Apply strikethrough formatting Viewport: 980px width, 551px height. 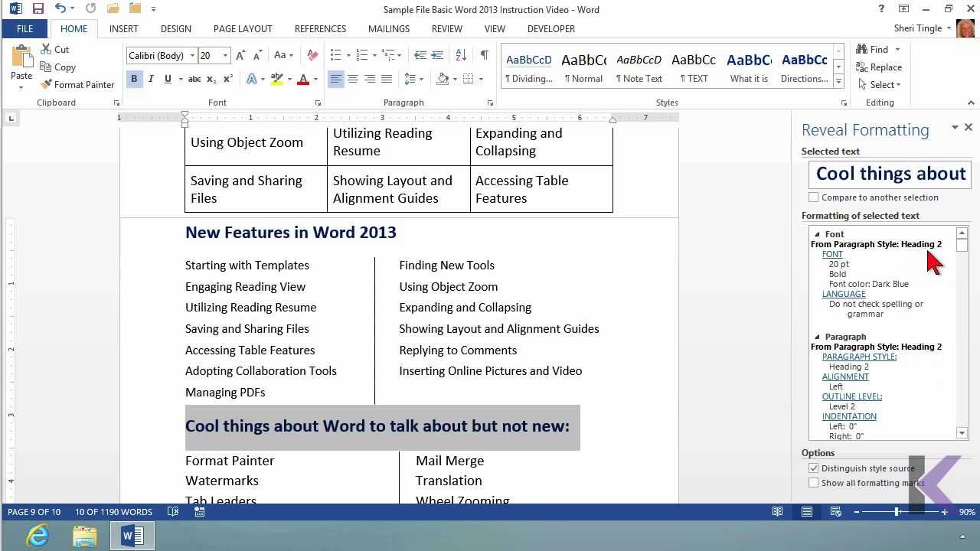click(x=194, y=79)
